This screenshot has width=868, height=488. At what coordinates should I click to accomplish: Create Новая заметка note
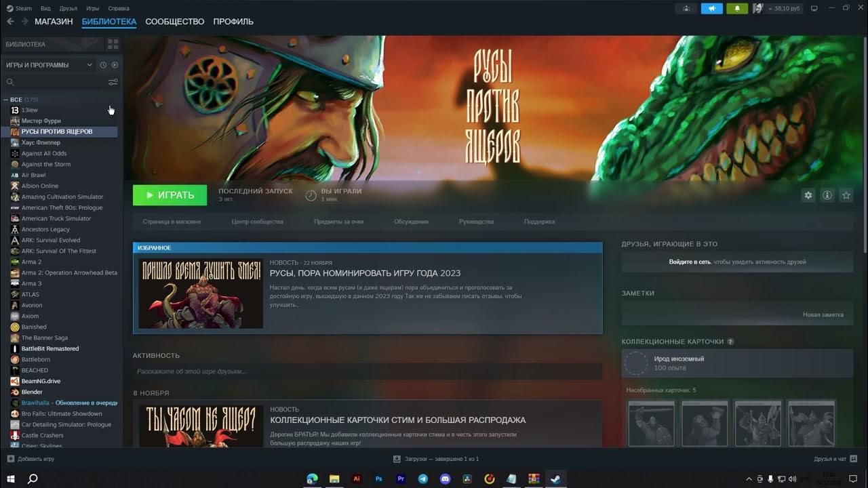pos(823,314)
